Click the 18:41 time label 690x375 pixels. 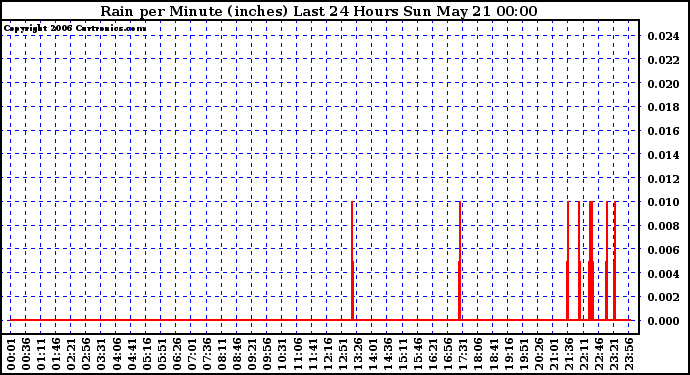tap(493, 354)
